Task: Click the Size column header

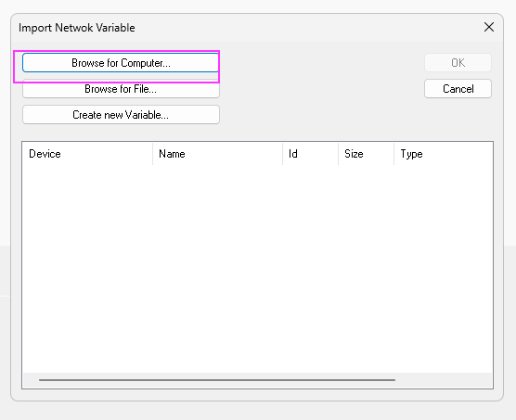Action: 366,154
